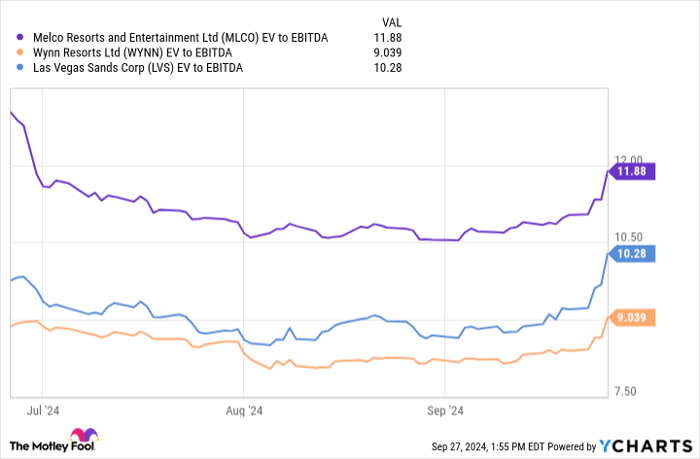Click the 10.50 y-axis label
This screenshot has width=700, height=459.
(629, 237)
